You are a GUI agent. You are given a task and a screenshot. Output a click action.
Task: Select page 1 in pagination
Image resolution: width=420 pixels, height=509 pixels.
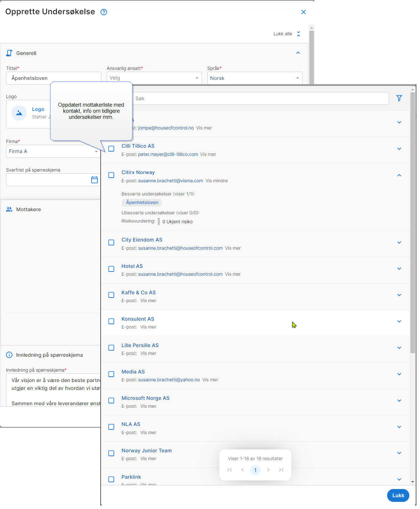[255, 470]
